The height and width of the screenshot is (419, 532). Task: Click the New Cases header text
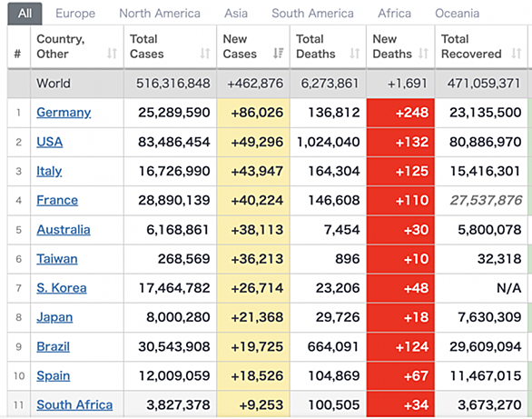(x=240, y=46)
